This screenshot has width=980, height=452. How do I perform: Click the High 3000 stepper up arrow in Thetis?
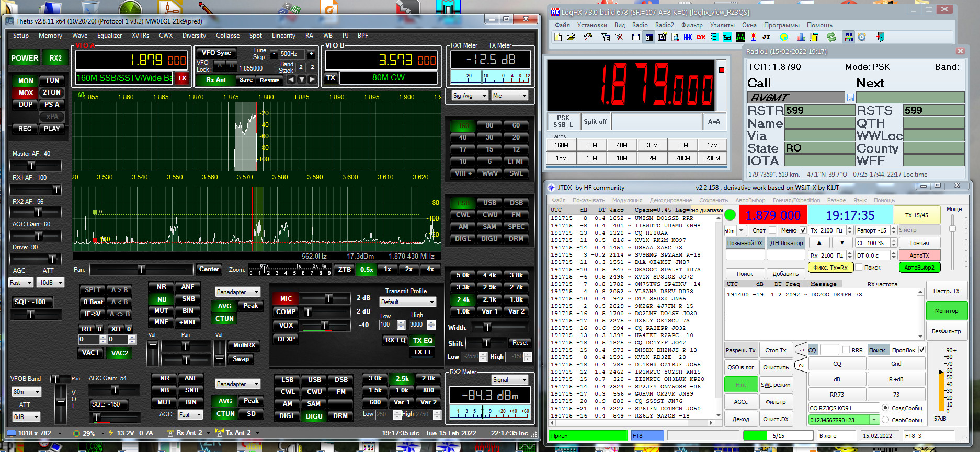(431, 322)
